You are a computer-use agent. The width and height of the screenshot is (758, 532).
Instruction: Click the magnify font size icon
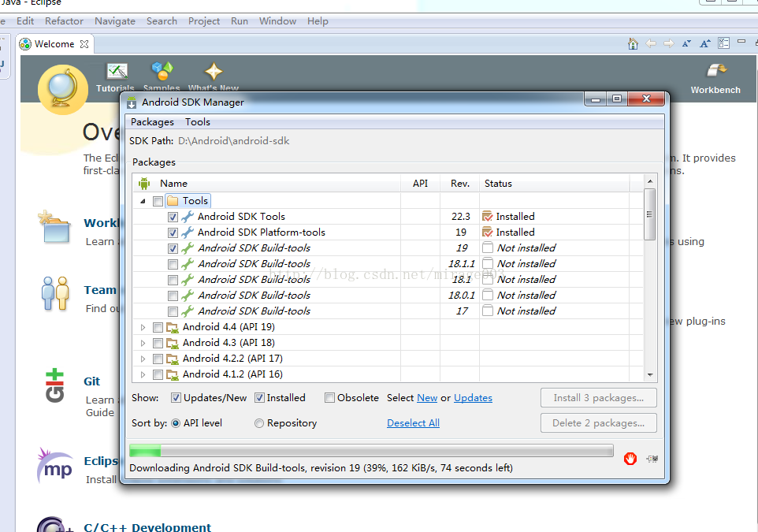tap(705, 43)
